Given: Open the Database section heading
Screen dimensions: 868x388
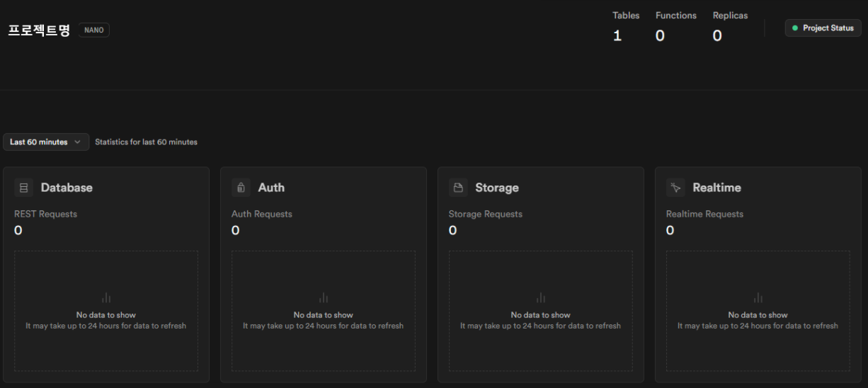Looking at the screenshot, I should point(67,188).
